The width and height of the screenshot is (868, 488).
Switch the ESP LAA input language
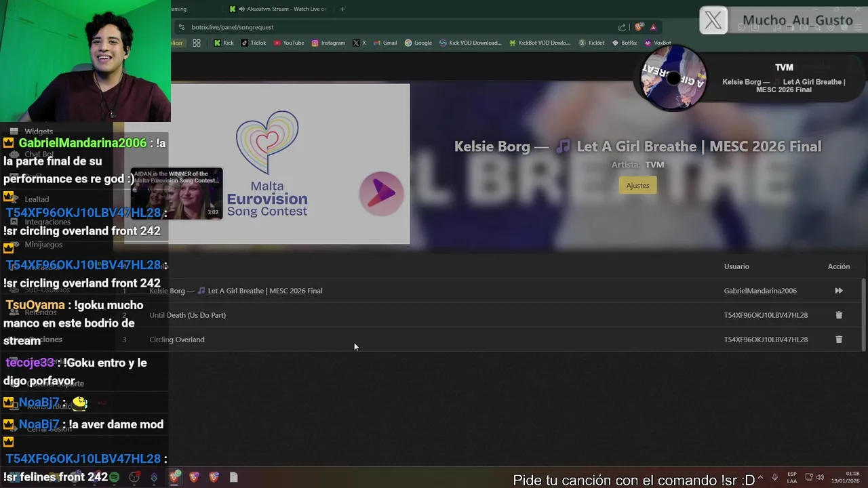tap(792, 477)
